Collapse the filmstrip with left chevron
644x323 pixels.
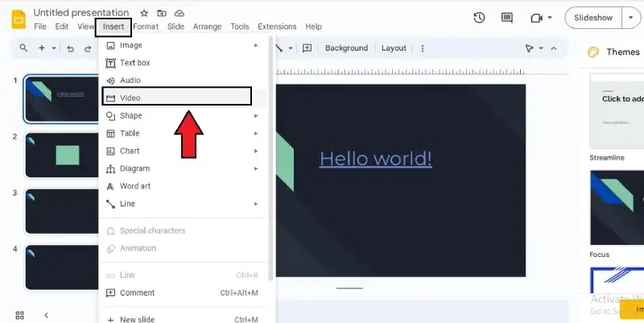(46, 315)
